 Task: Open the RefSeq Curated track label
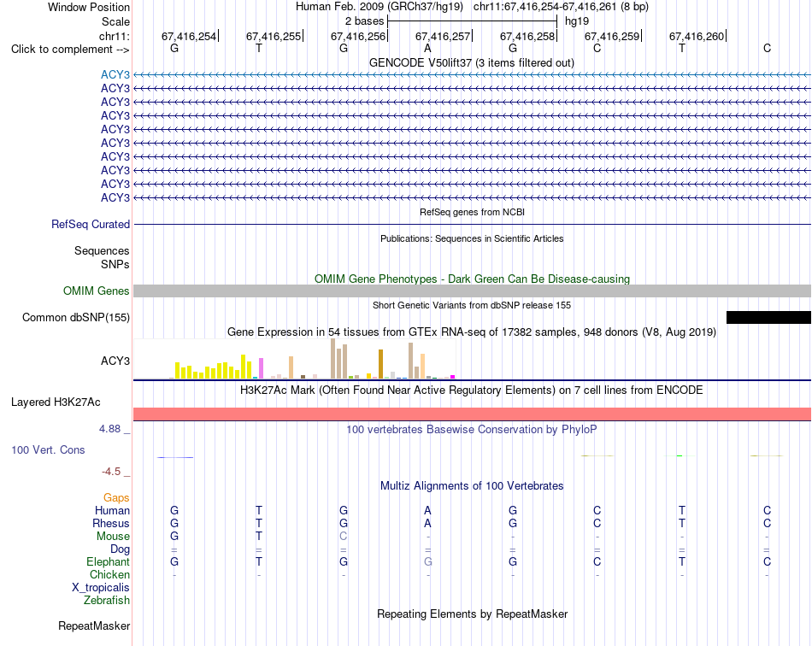coord(91,224)
